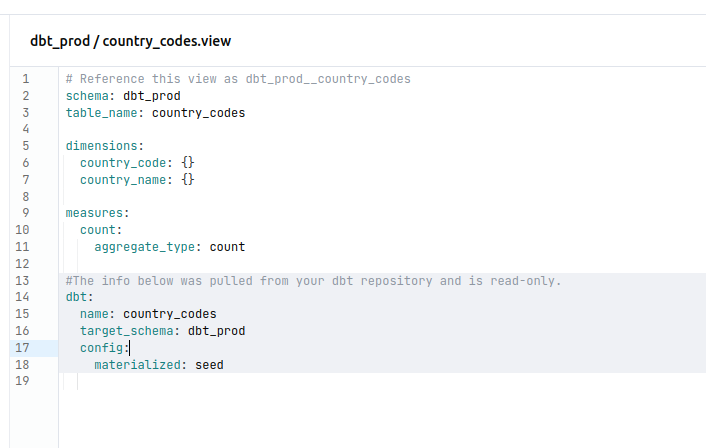Image resolution: width=706 pixels, height=448 pixels.
Task: Click the 'name' key in the dbt block
Action: click(x=97, y=314)
